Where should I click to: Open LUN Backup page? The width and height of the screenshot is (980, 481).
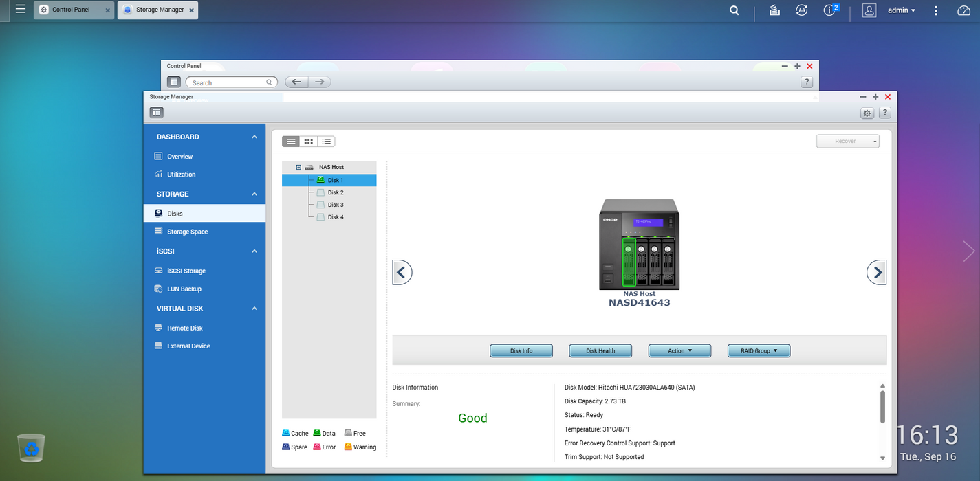coord(204,289)
